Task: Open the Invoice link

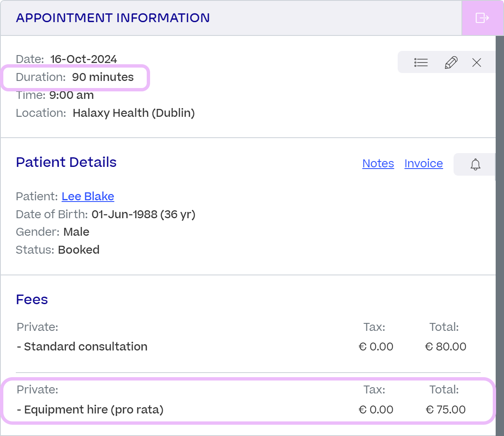Action: 424,164
